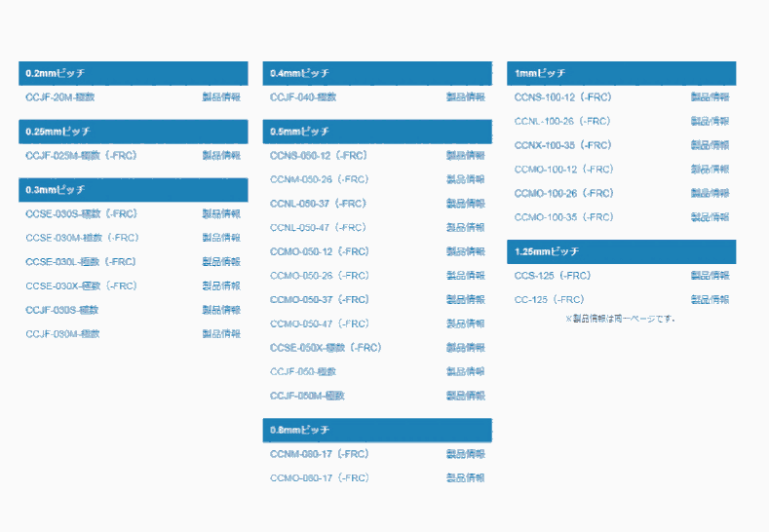The width and height of the screenshot is (769, 532).
Task: Open the CCNM-080-17 (-FRC) product link
Action: pyautogui.click(x=319, y=455)
